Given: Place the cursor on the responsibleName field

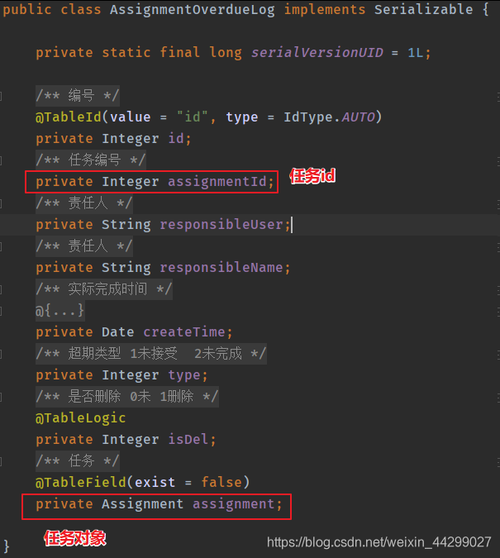Looking at the screenshot, I should 221,268.
